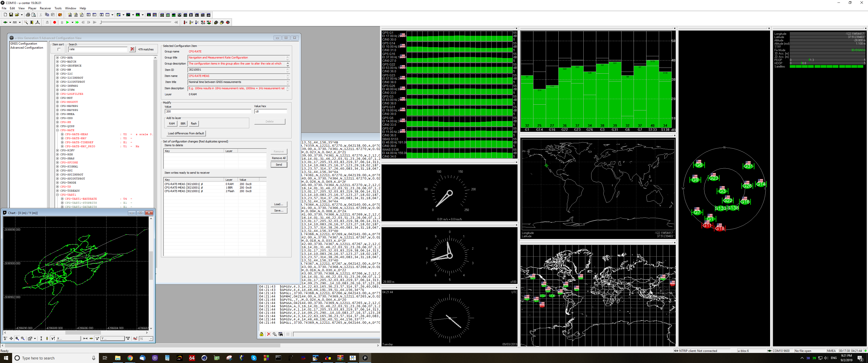The height and width of the screenshot is (363, 868).
Task: Click the Print toolbar icon
Action: point(28,15)
